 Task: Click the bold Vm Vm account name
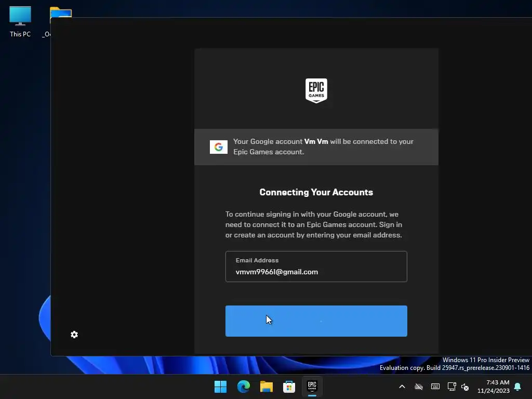point(316,141)
